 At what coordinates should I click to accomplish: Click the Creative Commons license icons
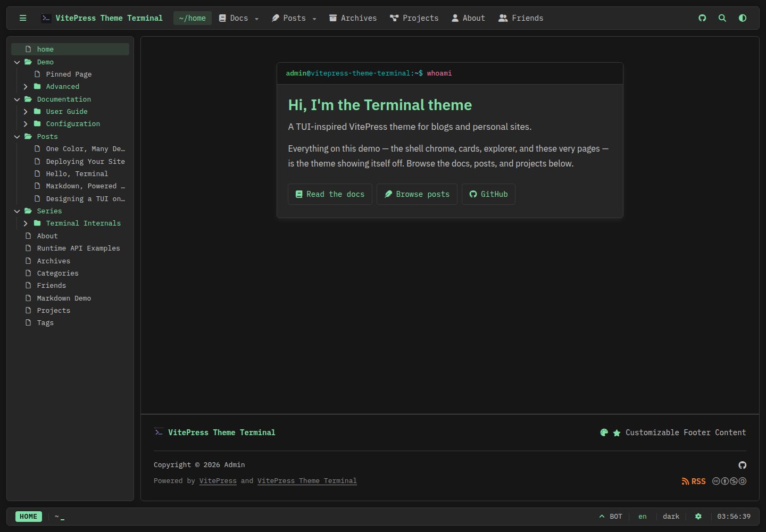click(729, 481)
